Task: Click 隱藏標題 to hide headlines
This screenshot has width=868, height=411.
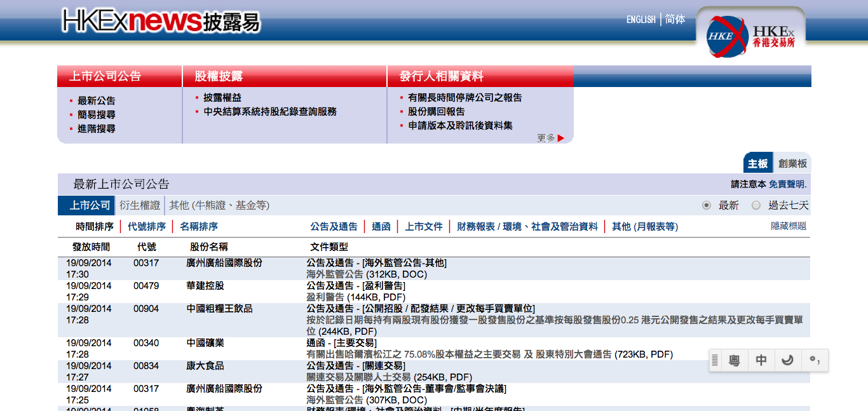Action: click(x=789, y=226)
